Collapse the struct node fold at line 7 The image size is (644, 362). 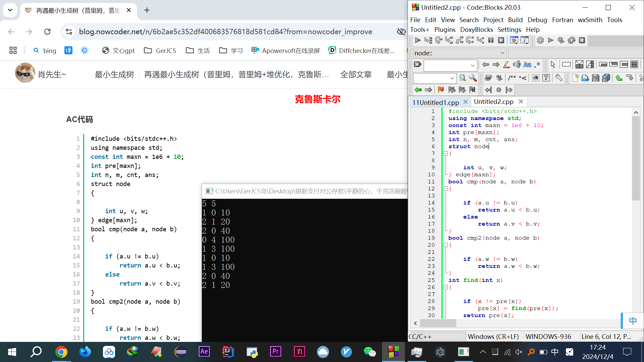(x=445, y=154)
